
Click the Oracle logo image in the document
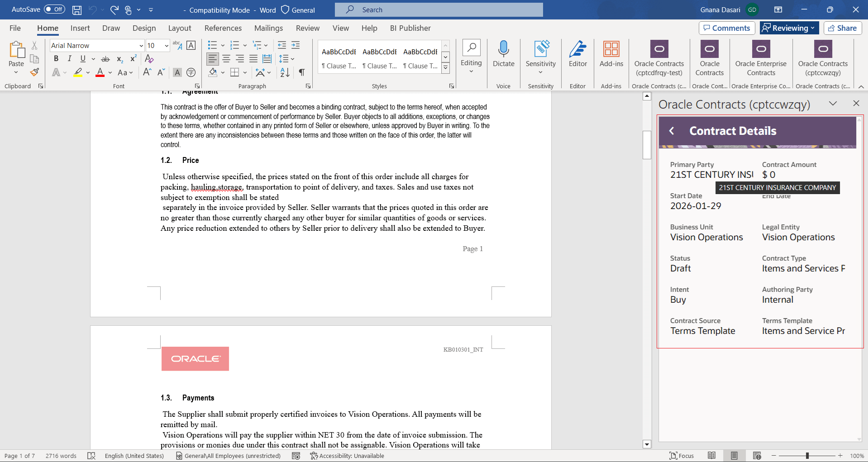[195, 359]
